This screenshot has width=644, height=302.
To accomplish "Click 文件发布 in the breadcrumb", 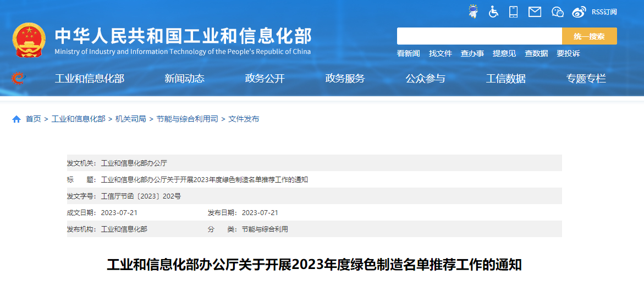I will click(244, 119).
